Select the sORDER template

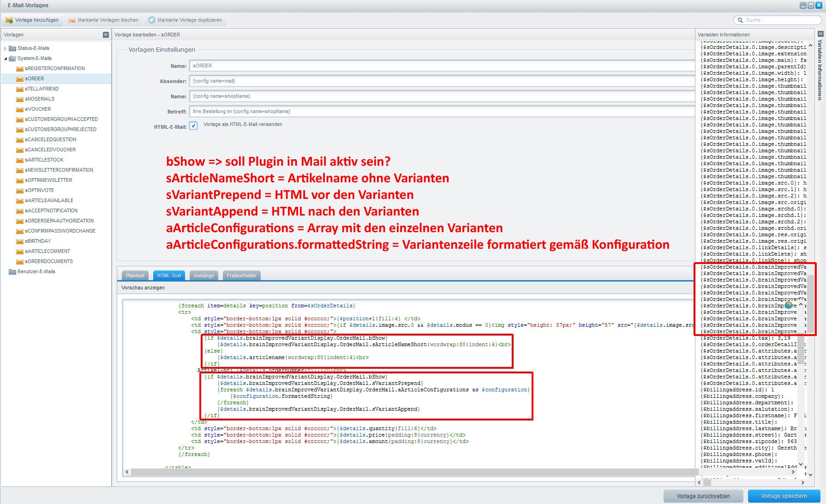35,78
